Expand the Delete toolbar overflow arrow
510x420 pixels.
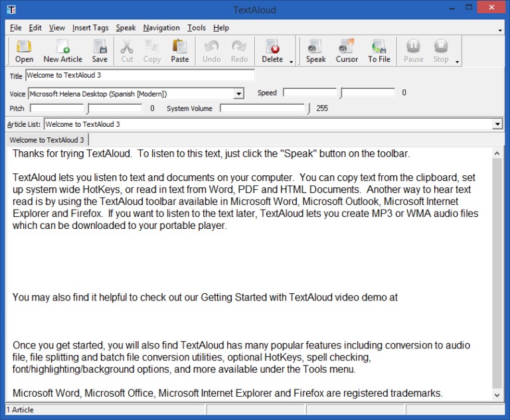click(291, 62)
